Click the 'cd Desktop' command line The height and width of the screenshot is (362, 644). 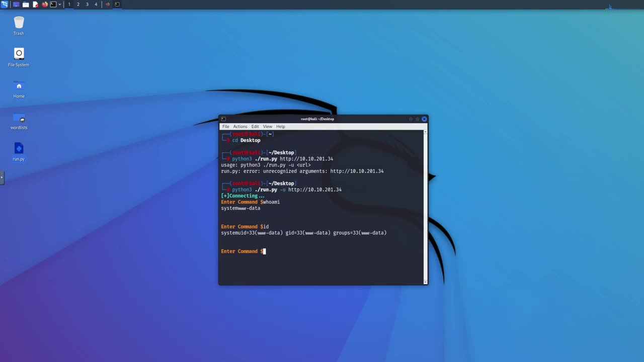click(x=246, y=140)
